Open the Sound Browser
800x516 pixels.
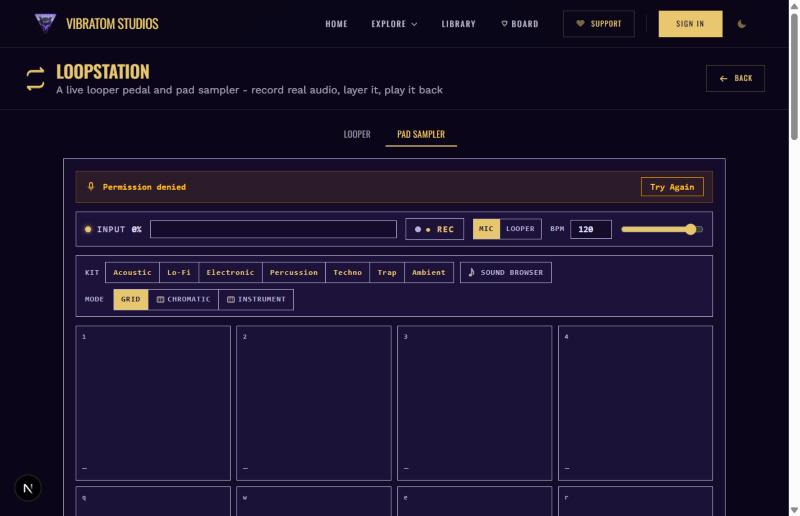[506, 273]
